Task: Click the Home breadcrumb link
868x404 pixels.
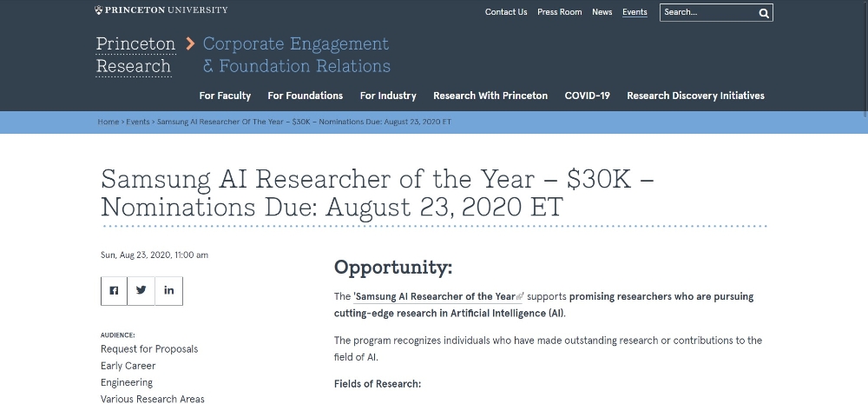Action: point(108,123)
